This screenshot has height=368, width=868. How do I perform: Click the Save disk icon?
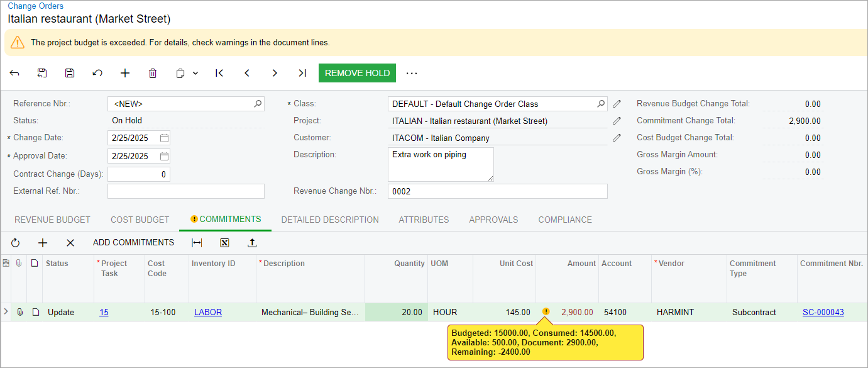[x=70, y=73]
